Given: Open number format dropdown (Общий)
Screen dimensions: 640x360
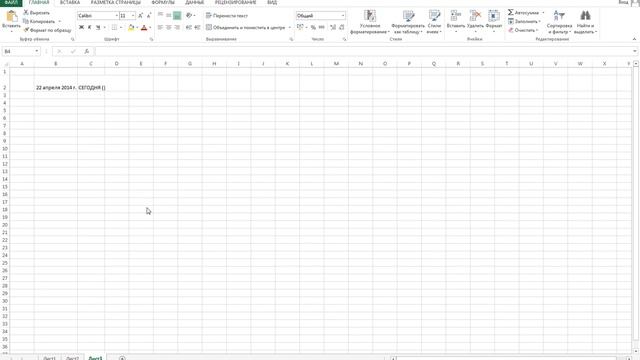Looking at the screenshot, I should 342,16.
